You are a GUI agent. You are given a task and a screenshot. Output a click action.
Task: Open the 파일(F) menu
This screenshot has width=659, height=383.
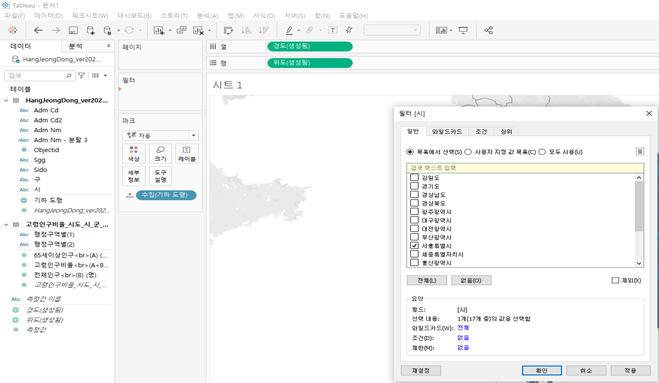15,16
